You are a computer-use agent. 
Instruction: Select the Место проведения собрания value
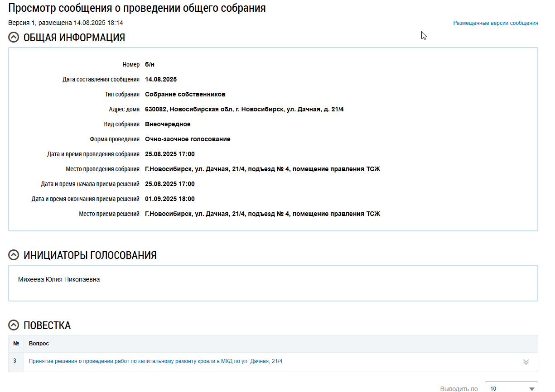point(262,169)
